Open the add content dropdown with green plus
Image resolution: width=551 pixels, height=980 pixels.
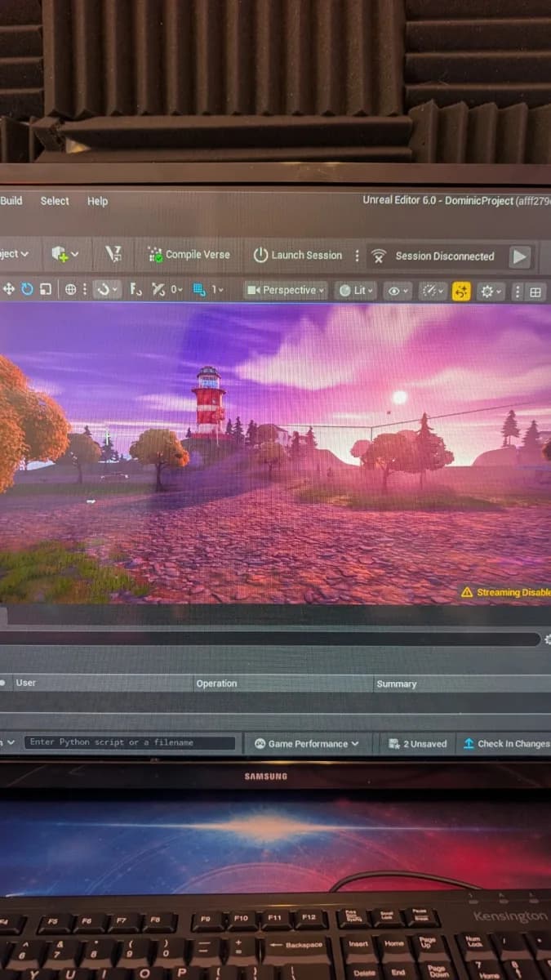(65, 255)
